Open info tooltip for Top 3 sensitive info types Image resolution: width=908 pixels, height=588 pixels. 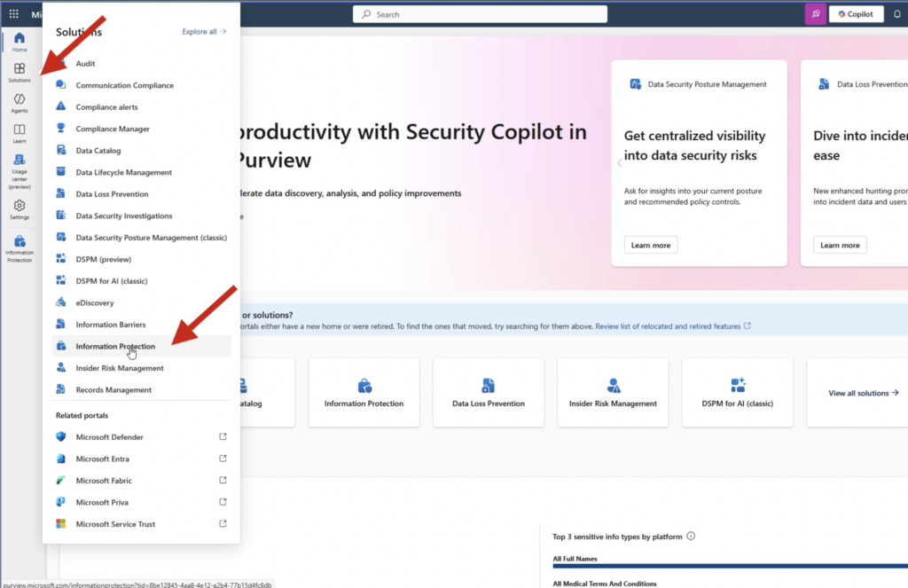tap(691, 536)
